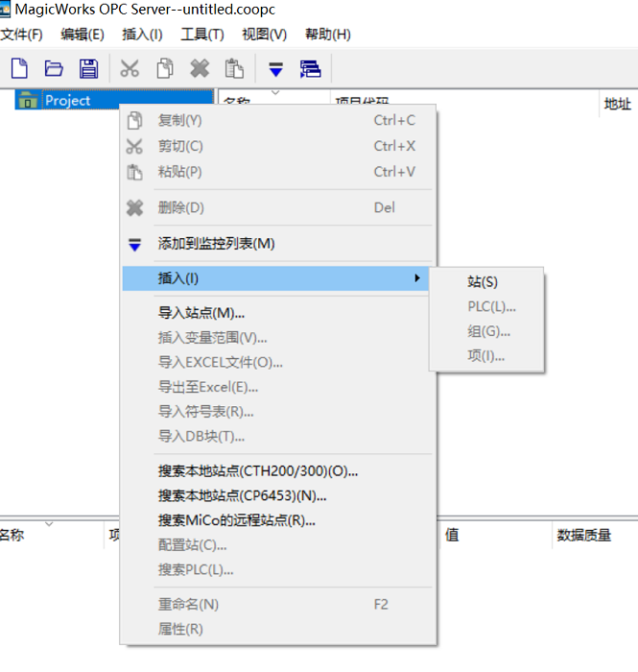
Task: Open the 文件(F) menu
Action: (x=21, y=35)
